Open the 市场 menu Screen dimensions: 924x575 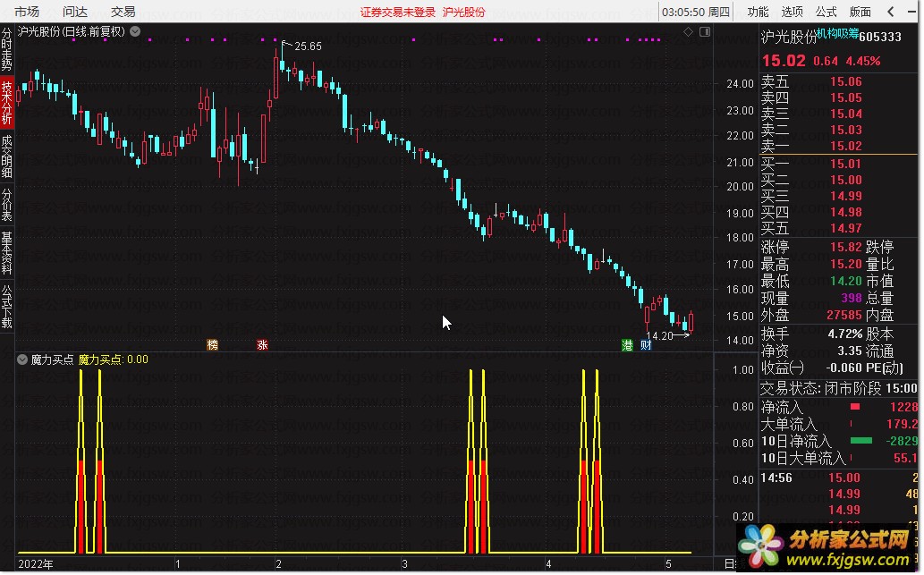click(27, 12)
